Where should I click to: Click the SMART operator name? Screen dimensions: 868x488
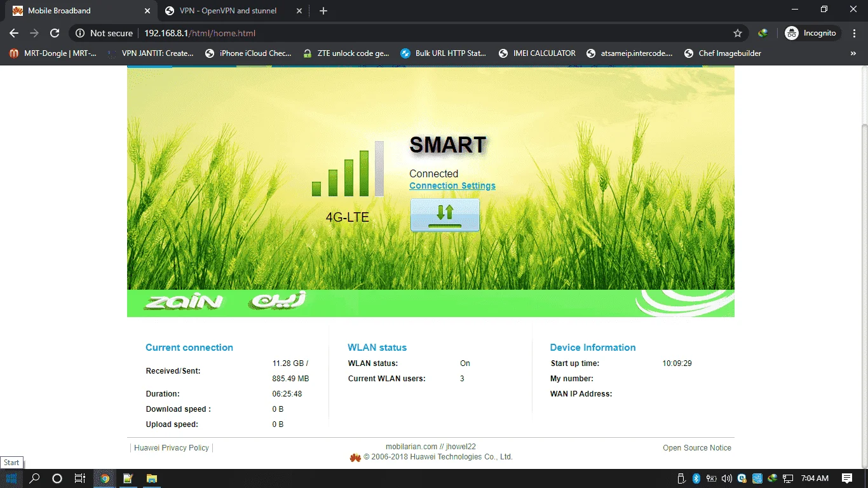[x=448, y=145]
